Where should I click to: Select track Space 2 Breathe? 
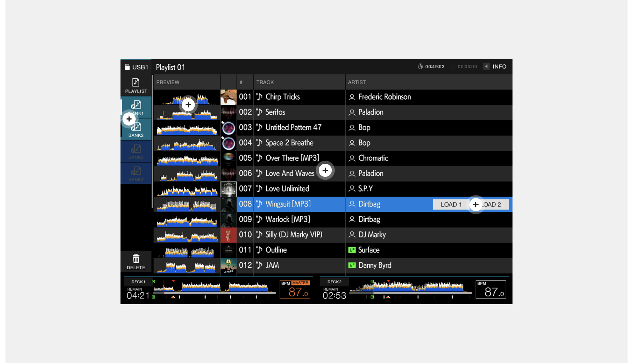[289, 143]
